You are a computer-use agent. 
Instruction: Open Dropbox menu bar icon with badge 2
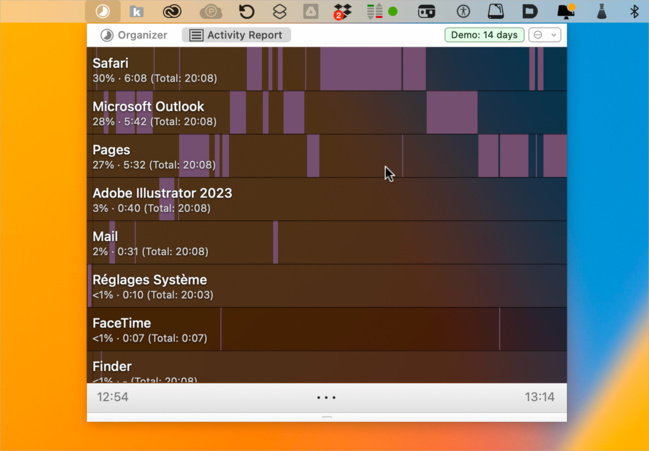tap(342, 12)
